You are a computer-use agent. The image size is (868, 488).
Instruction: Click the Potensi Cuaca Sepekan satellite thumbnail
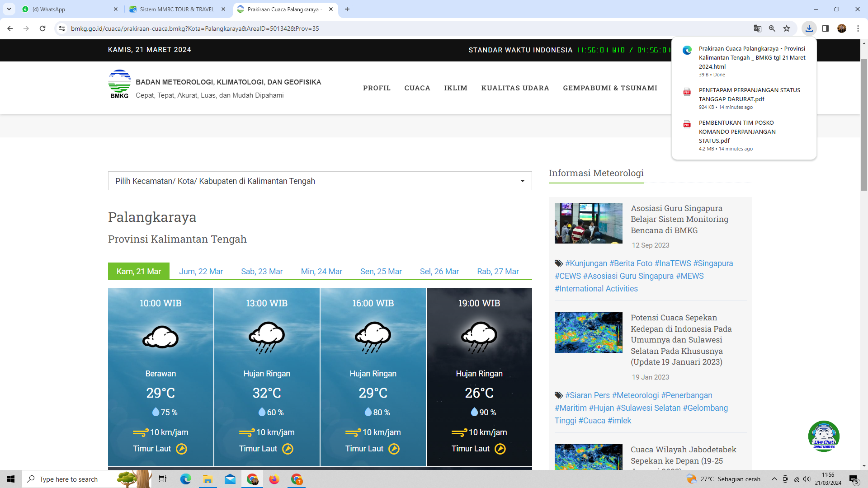tap(588, 333)
